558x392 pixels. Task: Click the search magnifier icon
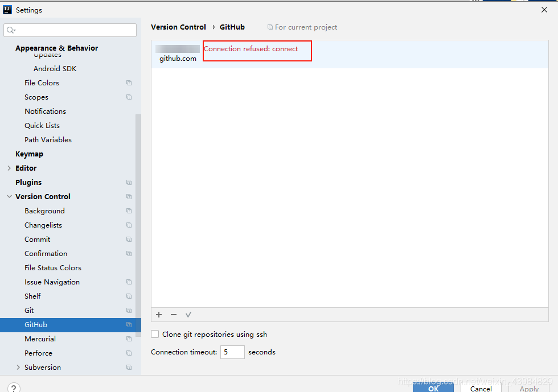(11, 30)
